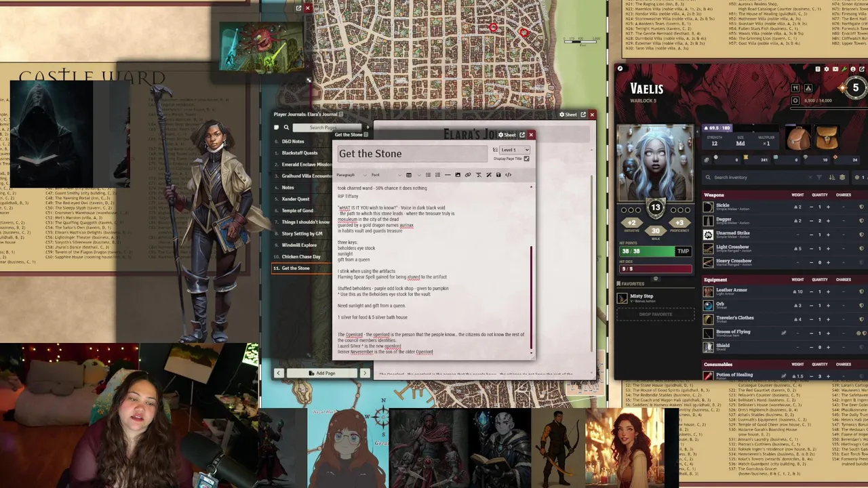
Task: Increase Dagger quantity with plus
Action: coord(828,220)
